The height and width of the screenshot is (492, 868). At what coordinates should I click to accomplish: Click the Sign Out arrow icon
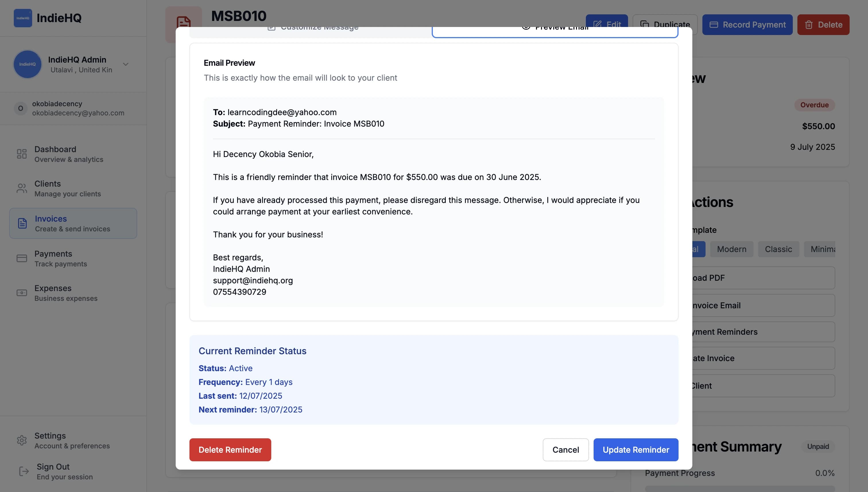coord(23,471)
